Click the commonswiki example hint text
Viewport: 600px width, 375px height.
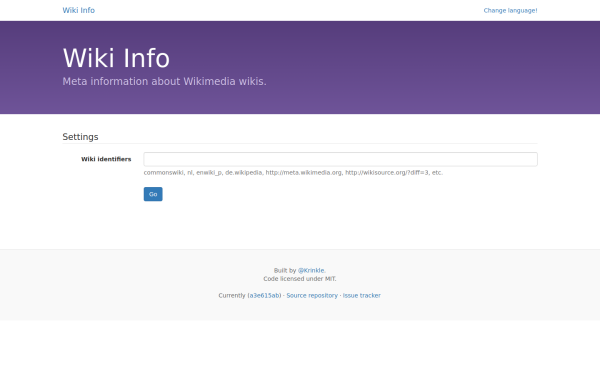[293, 173]
